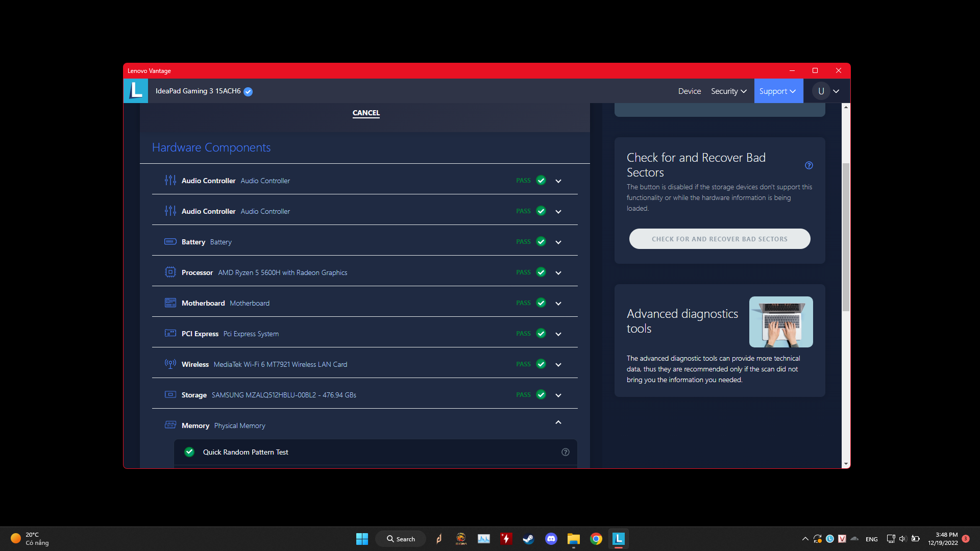Viewport: 980px width, 551px height.
Task: Expand the Storage component row
Action: pyautogui.click(x=558, y=395)
